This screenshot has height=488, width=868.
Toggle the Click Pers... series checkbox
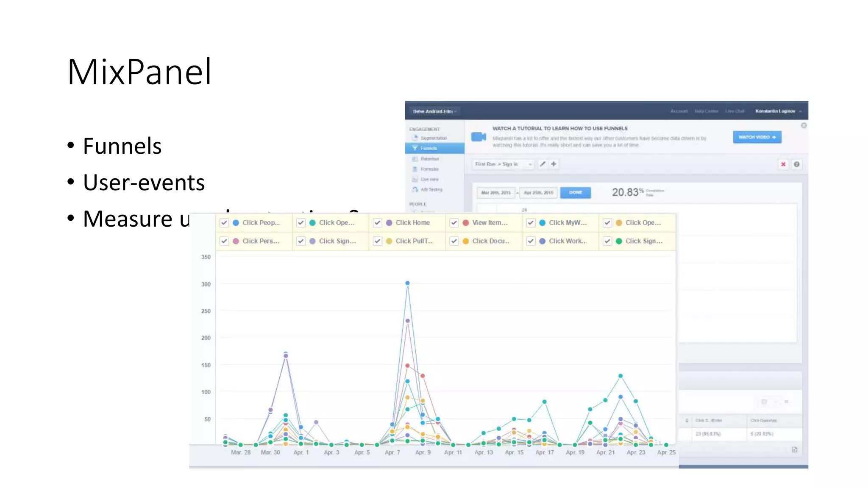pyautogui.click(x=224, y=241)
